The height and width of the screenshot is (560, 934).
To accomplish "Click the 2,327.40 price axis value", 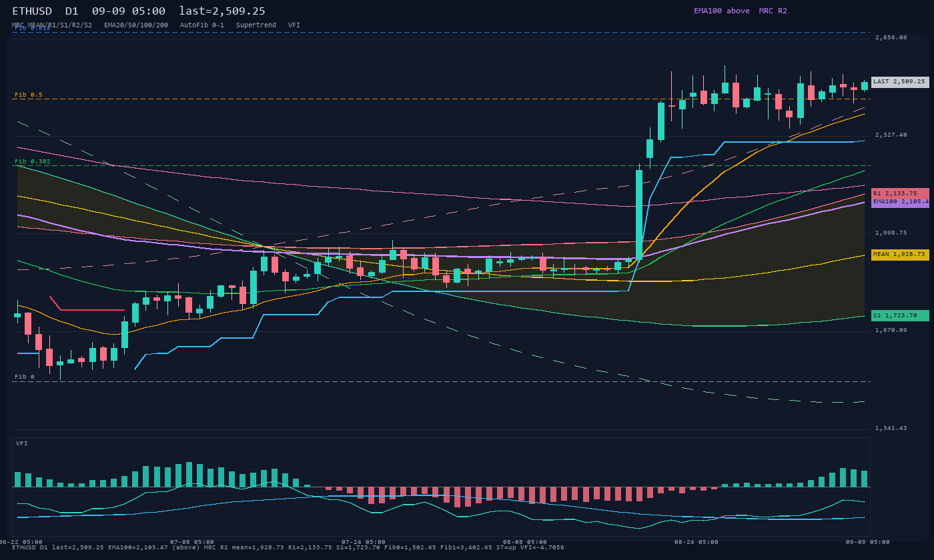I will [891, 135].
